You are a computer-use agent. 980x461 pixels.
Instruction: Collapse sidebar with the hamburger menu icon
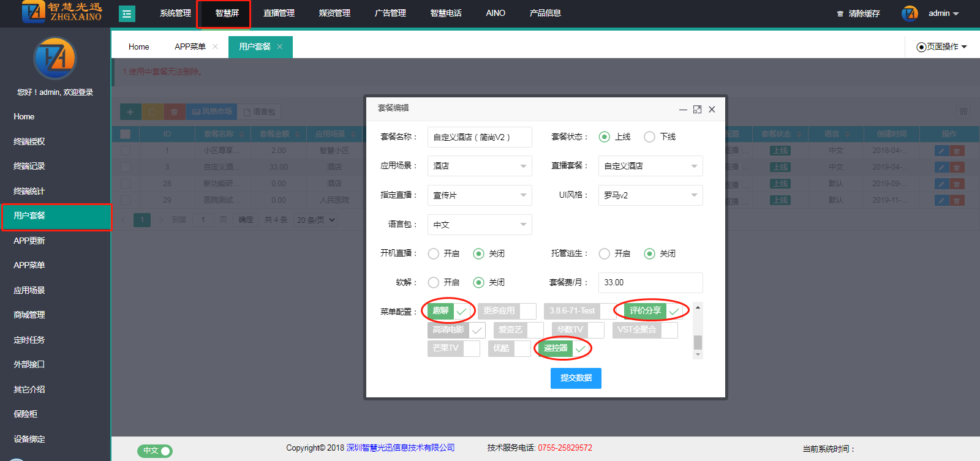pos(127,13)
